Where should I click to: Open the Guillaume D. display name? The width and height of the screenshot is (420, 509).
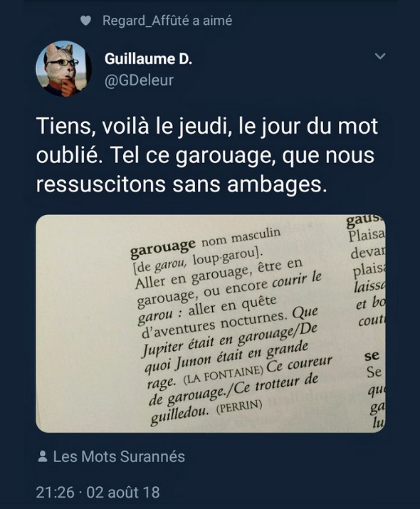[148, 59]
